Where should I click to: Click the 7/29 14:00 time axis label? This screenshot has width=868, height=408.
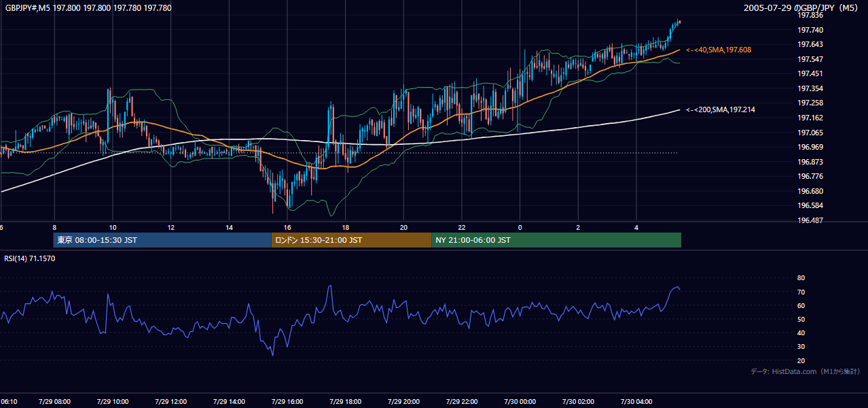[229, 401]
